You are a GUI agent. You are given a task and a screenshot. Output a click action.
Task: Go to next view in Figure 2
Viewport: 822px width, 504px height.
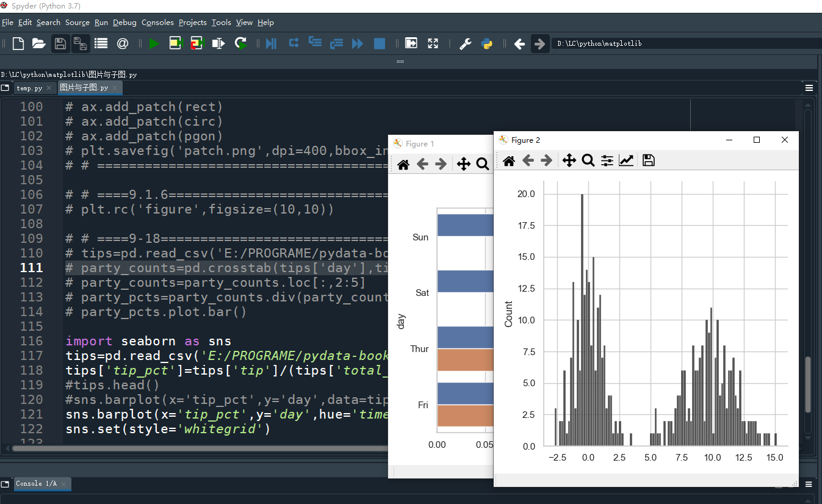tap(547, 160)
